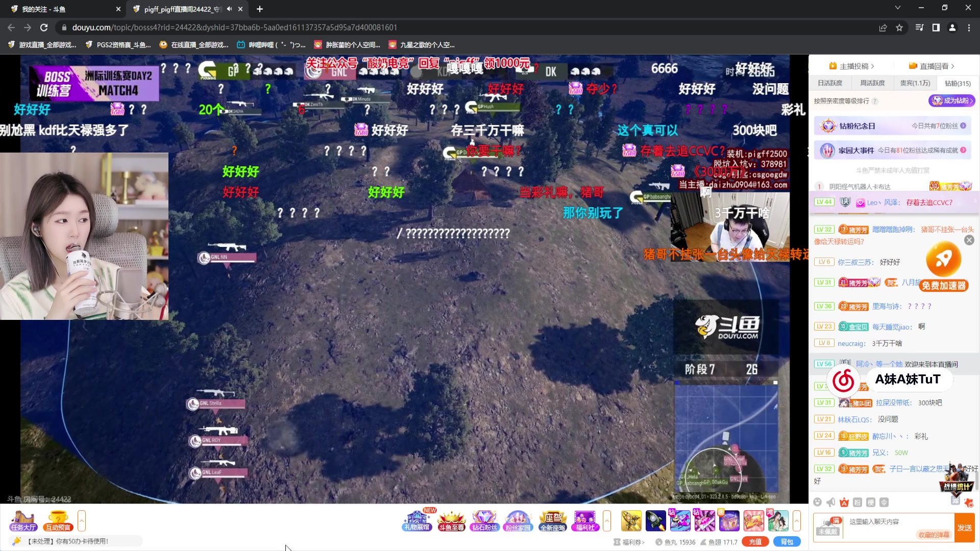Open the 全新座驾 mount icon
Viewport: 980px width, 551px height.
click(x=552, y=521)
